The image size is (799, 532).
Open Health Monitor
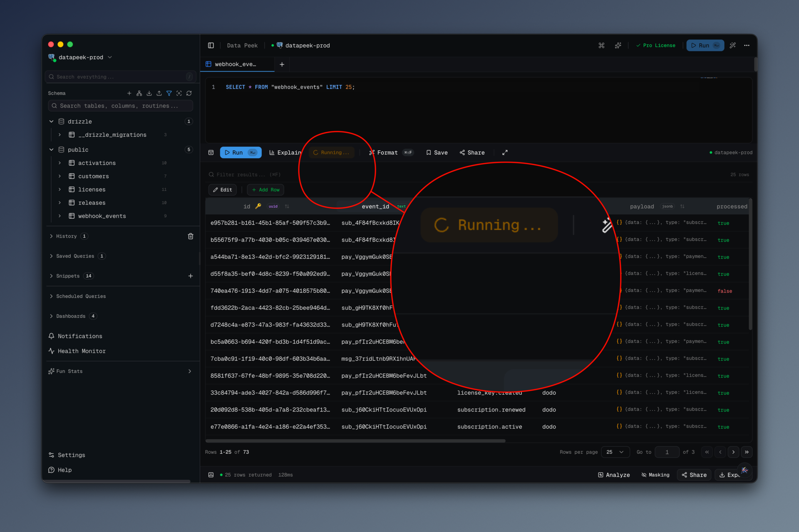click(x=82, y=351)
